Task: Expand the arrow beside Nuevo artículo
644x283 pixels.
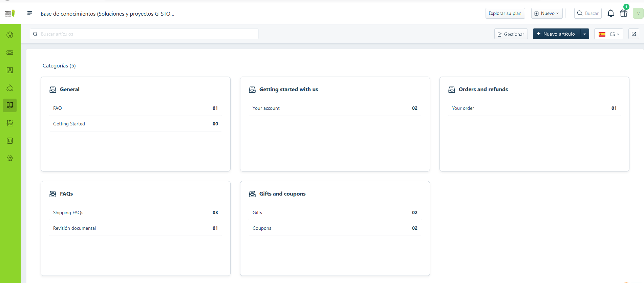Action: (x=585, y=34)
